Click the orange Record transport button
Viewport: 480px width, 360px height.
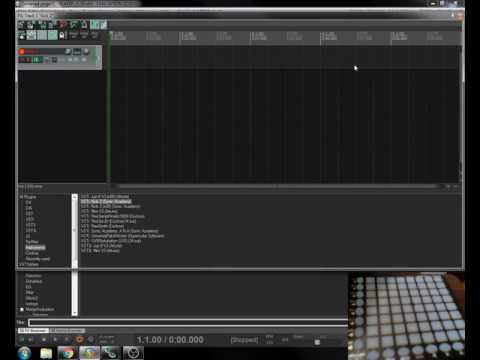[79, 340]
